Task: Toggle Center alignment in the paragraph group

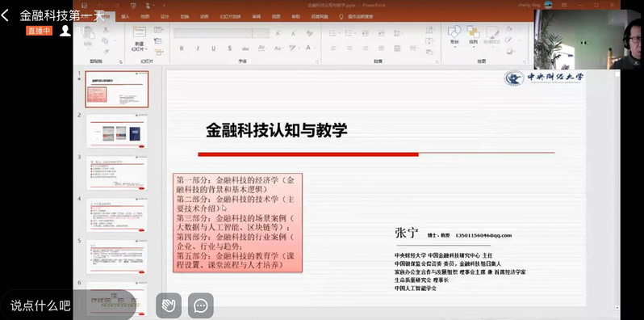Action: click(x=349, y=48)
